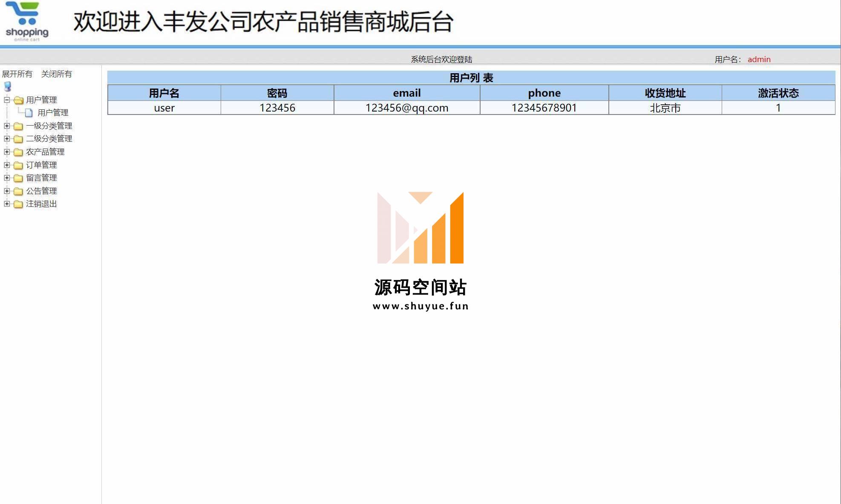Collapse the 用户管理 tree node
Viewport: 841px width, 504px height.
7,100
